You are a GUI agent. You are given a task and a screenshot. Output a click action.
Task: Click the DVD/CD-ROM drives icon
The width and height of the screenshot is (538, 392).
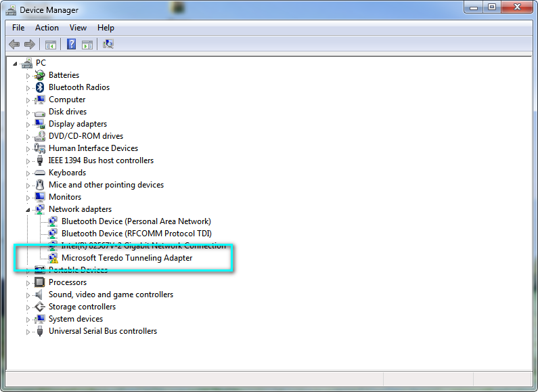40,136
